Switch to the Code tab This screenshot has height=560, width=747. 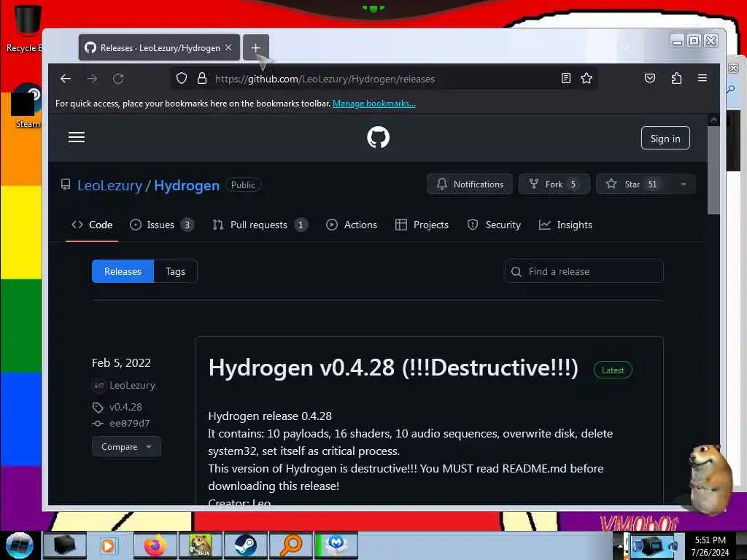(92, 225)
